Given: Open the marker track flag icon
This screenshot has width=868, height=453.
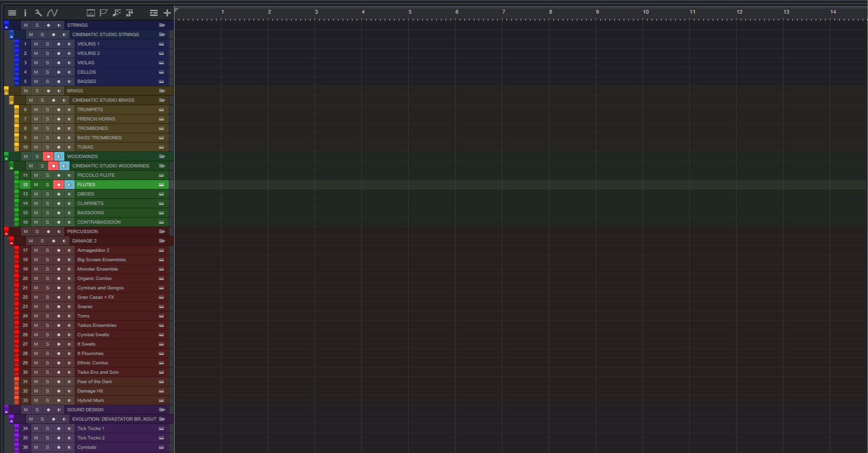Looking at the screenshot, I should click(x=104, y=13).
